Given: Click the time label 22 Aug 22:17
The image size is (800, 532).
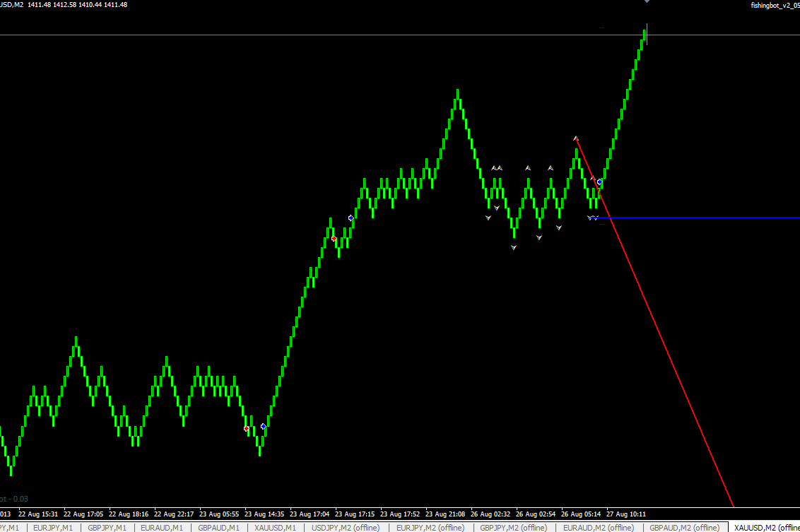Looking at the screenshot, I should tap(174, 514).
